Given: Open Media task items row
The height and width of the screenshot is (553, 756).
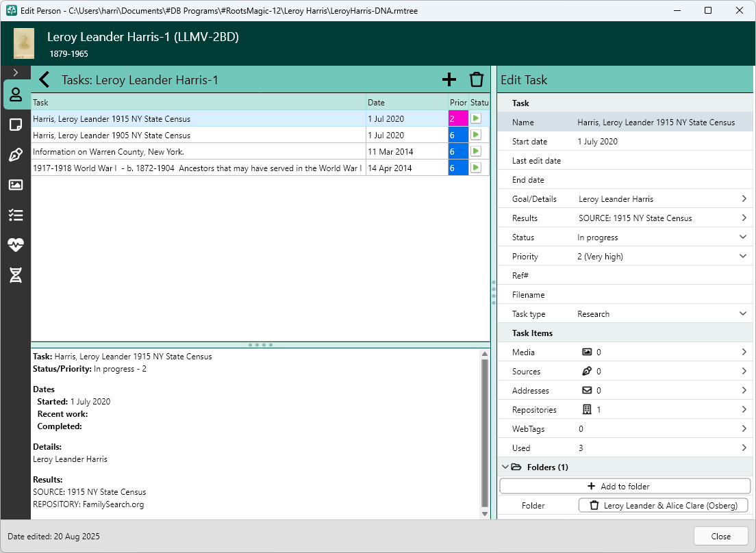Looking at the screenshot, I should tap(625, 352).
